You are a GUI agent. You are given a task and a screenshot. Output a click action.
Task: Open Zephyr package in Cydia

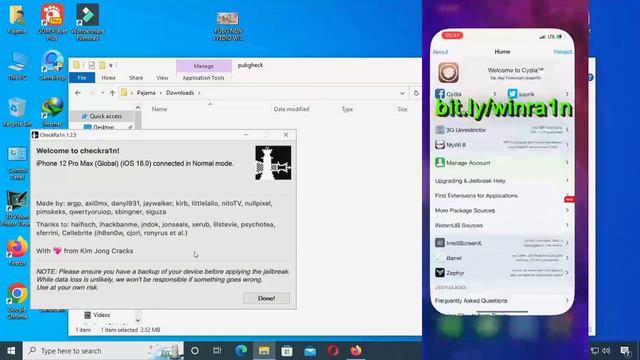(502, 273)
